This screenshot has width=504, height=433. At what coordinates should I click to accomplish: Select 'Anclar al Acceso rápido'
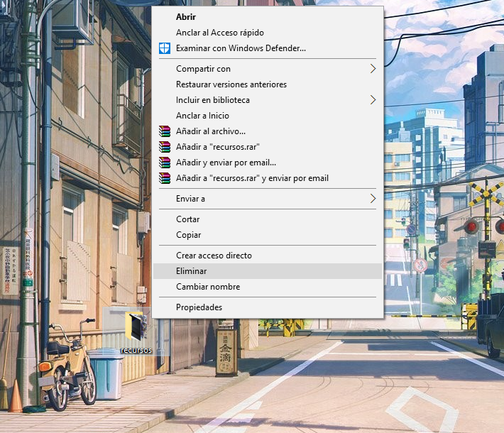click(x=268, y=33)
